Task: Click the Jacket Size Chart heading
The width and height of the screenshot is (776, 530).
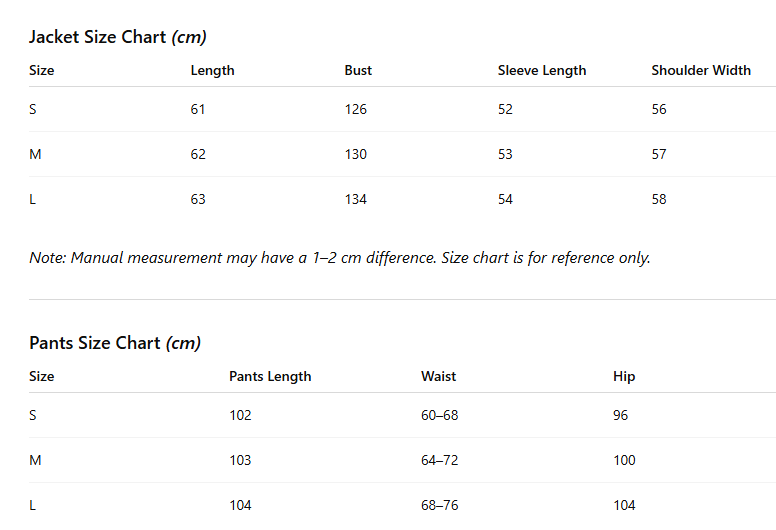Action: [118, 37]
